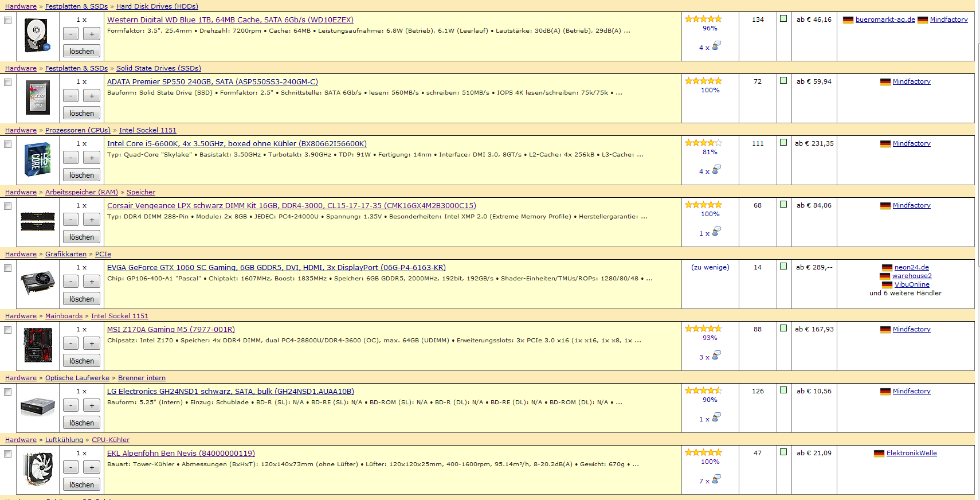
Task: Decrease quantity of WD Blue with minus
Action: tap(70, 34)
